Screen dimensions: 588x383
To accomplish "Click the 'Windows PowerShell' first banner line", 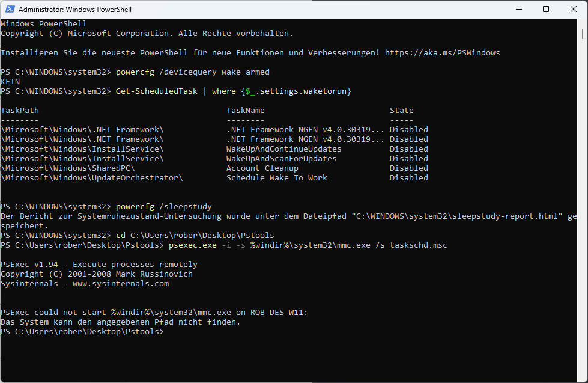I will [43, 23].
